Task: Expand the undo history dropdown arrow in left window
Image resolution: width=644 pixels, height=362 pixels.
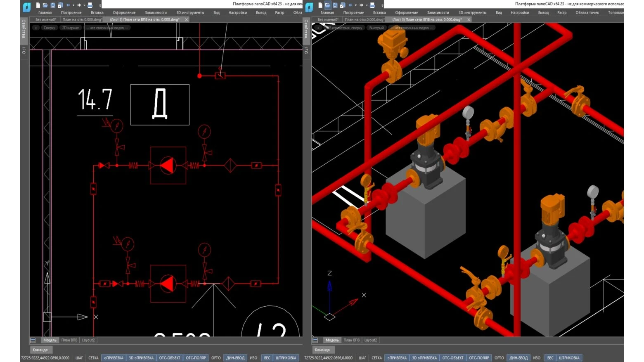Action: coord(73,5)
